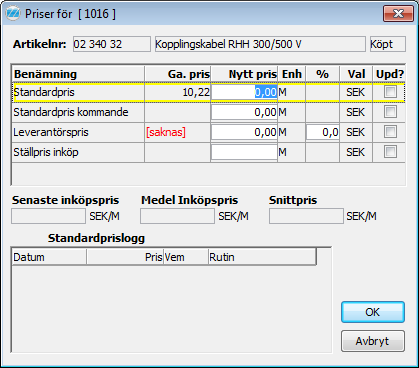
Task: Enable Upd? for Standardpris kommande
Action: tap(390, 112)
